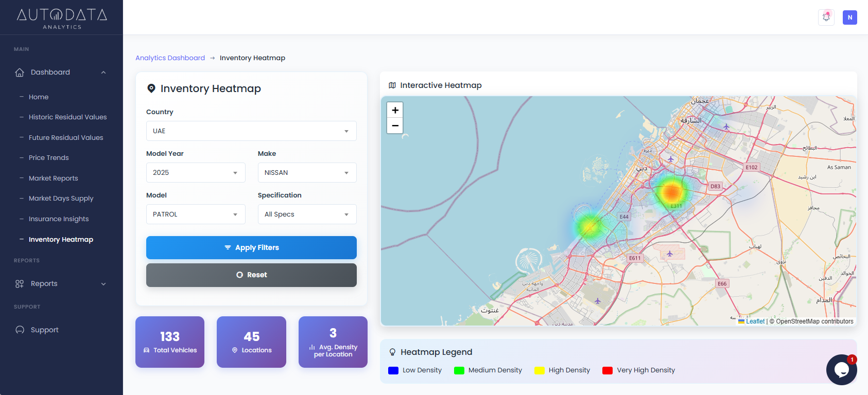Click the notification bell icon
This screenshot has width=868, height=395.
click(x=826, y=17)
